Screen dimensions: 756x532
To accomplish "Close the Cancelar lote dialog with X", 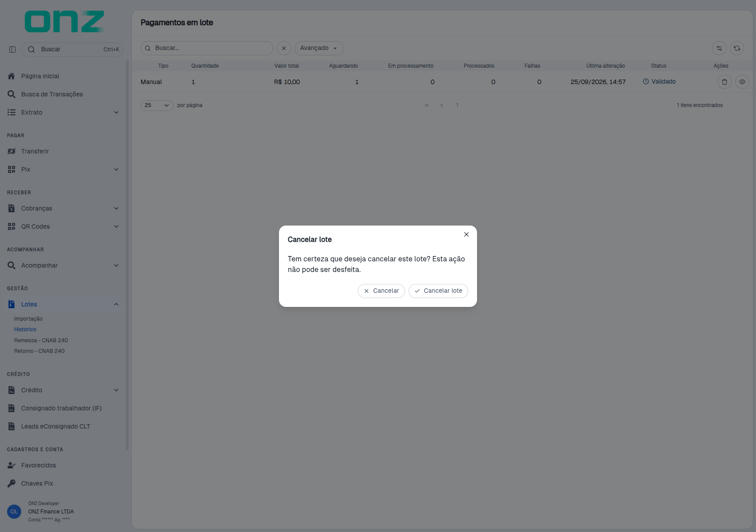I will click(466, 234).
